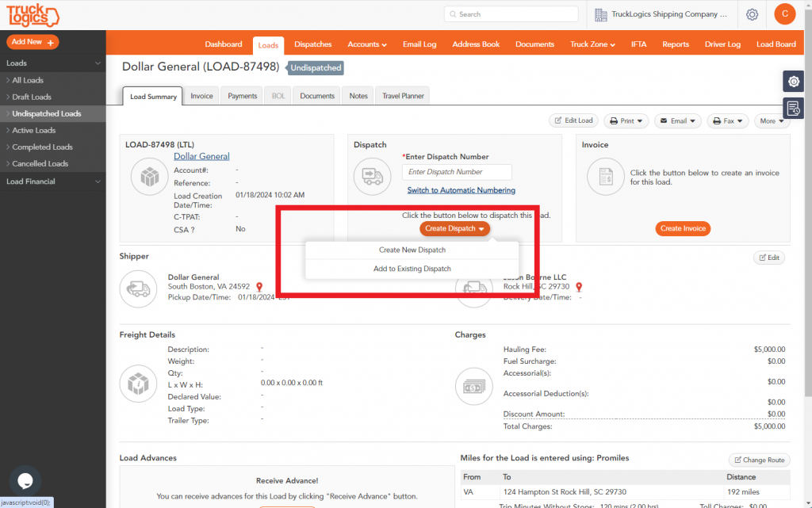Go to Dashboard in navigation bar
Image resolution: width=812 pixels, height=508 pixels.
point(223,44)
